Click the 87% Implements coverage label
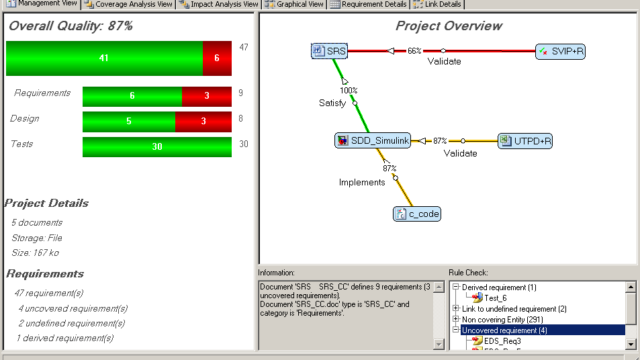Screen dimensions: 640x360 pyautogui.click(x=389, y=168)
